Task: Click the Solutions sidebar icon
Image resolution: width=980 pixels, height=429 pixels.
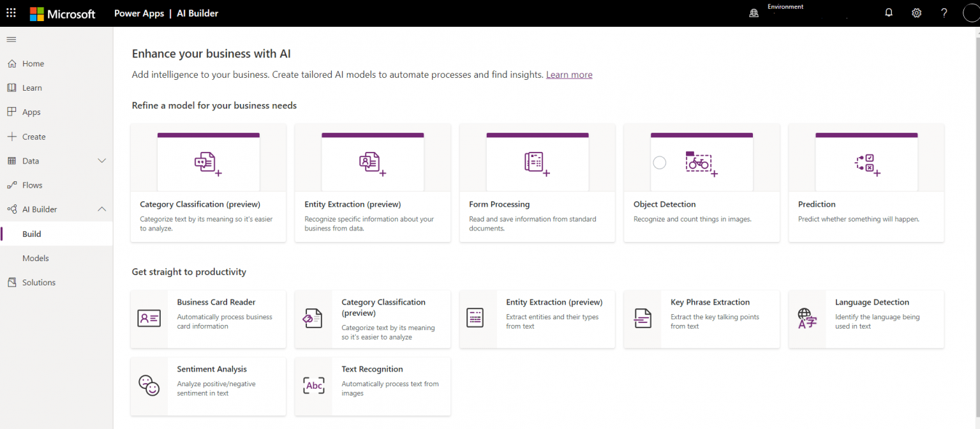Action: [11, 282]
